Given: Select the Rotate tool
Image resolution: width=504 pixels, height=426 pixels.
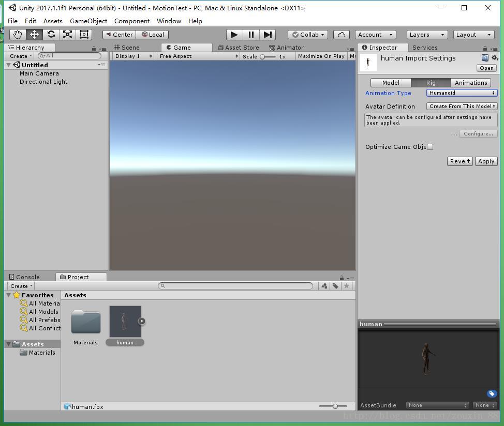Looking at the screenshot, I should [51, 34].
